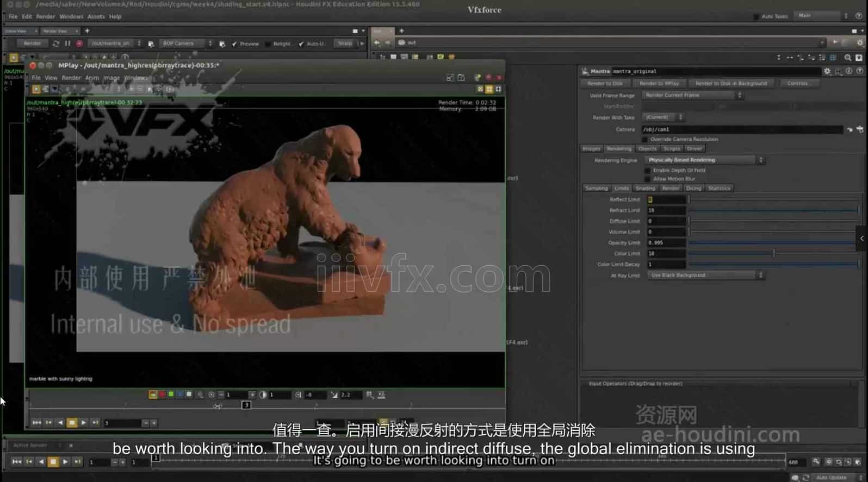Click the MPlay play forward button
Viewport: 868px width, 482px height.
tap(83, 423)
